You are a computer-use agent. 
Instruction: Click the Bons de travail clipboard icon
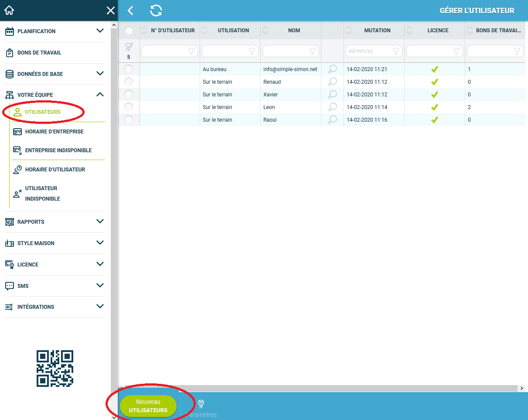(9, 53)
